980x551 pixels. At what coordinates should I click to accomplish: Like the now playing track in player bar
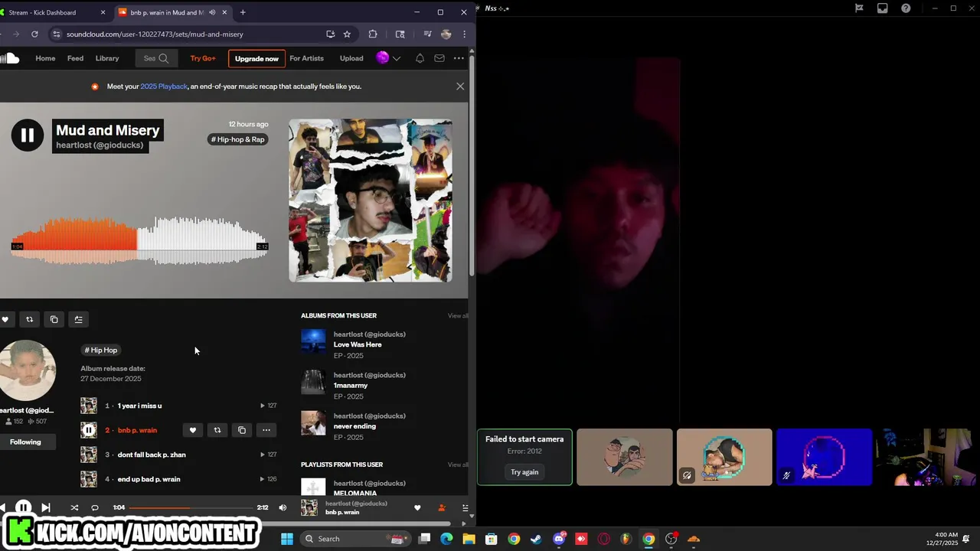point(417,507)
